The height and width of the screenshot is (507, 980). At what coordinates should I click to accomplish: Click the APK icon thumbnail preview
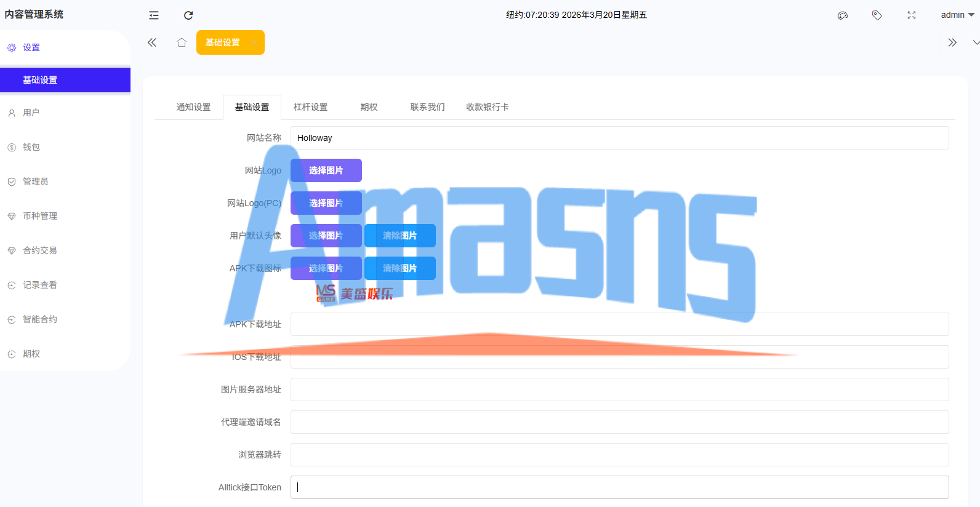pyautogui.click(x=354, y=293)
